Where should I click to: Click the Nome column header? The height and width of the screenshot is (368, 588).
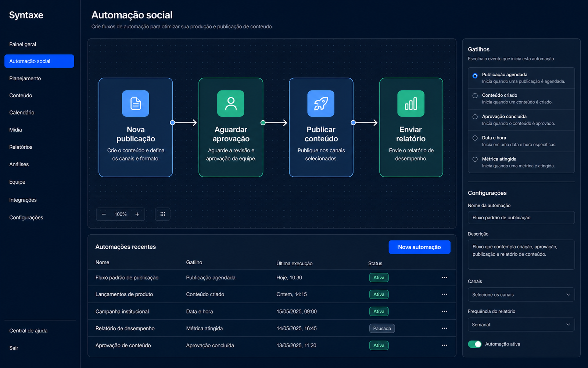coord(102,262)
